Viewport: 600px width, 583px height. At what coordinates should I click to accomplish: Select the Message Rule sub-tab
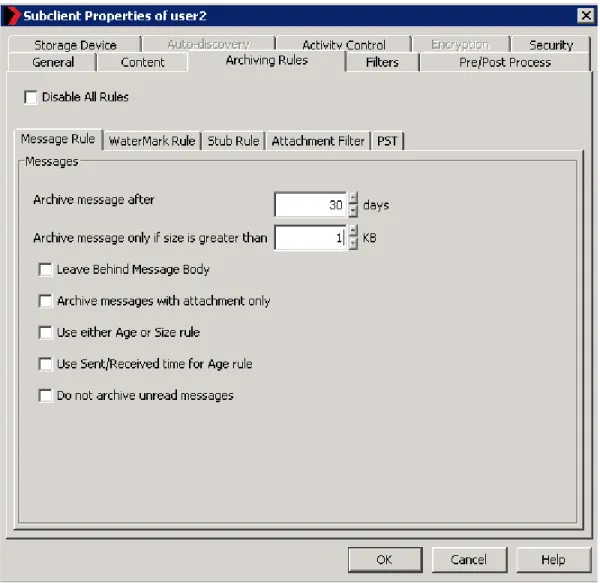coord(58,139)
